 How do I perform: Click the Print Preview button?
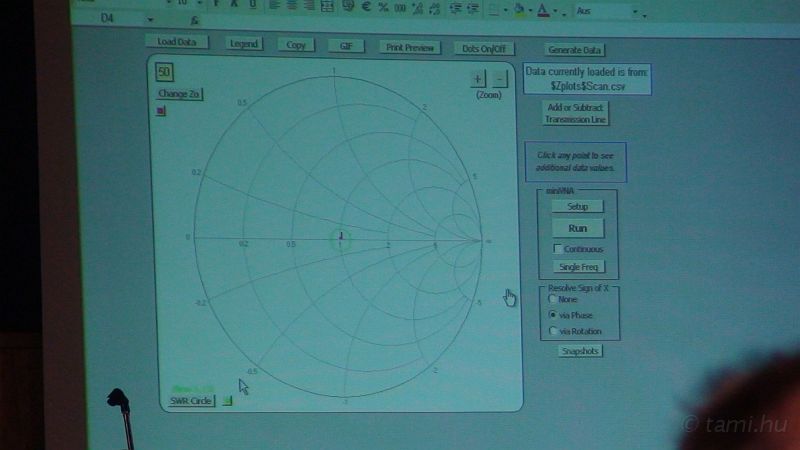pyautogui.click(x=410, y=47)
